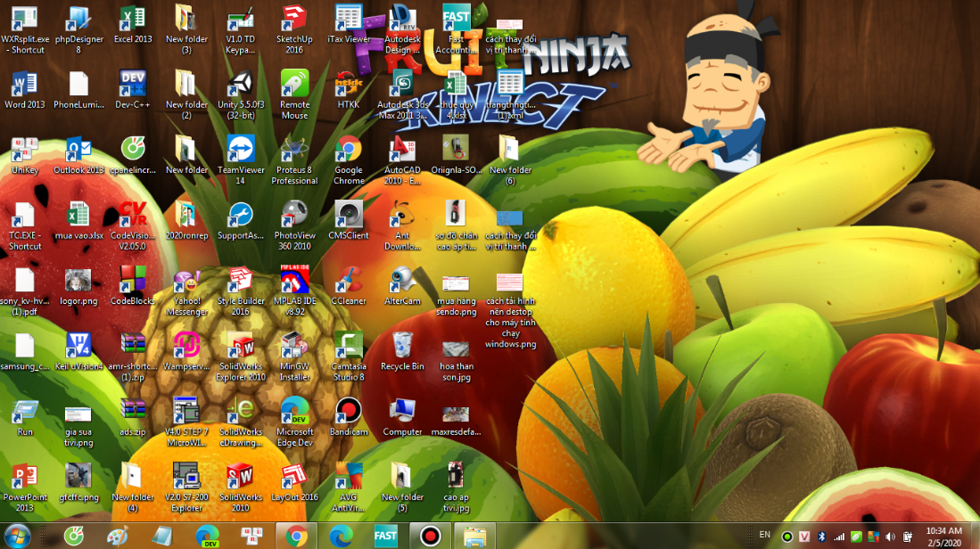Click the Bandicam desktop icon
The width and height of the screenshot is (980, 549).
[x=348, y=411]
